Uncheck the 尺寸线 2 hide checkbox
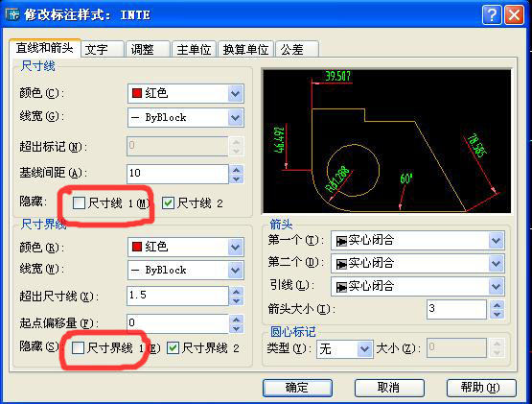Screen dimensions: 532x404 point(168,202)
